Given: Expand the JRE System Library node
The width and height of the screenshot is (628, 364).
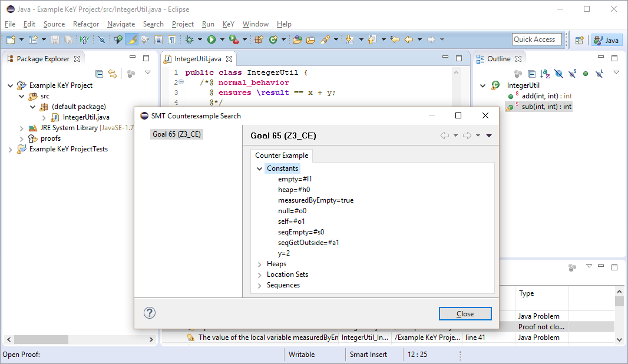Looking at the screenshot, I should coord(22,128).
